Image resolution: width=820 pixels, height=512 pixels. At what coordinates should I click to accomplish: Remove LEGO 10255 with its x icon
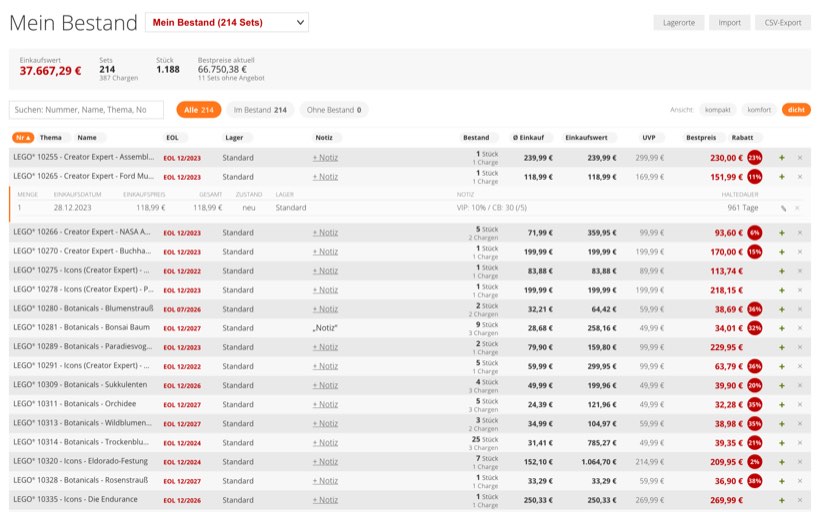[800, 157]
